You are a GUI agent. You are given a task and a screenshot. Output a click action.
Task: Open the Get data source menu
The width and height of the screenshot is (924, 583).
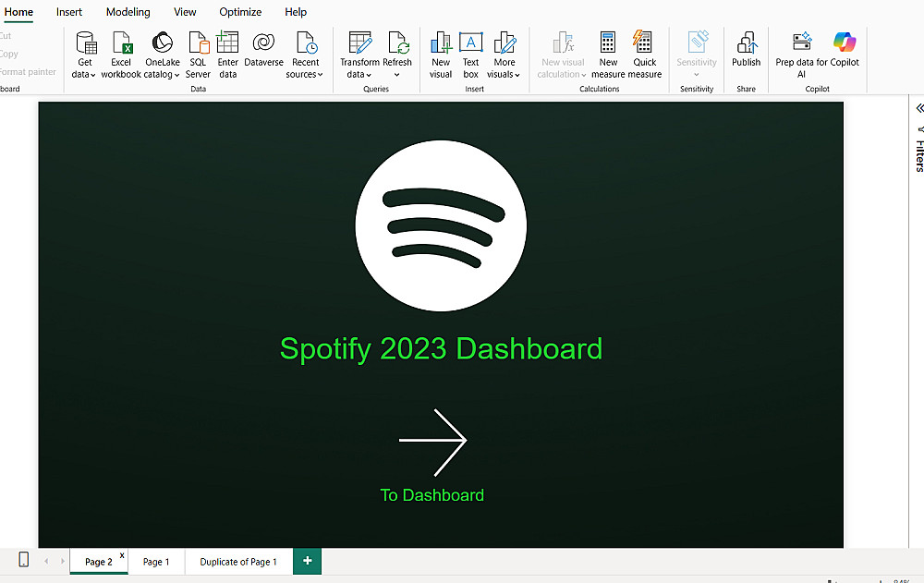tap(84, 55)
